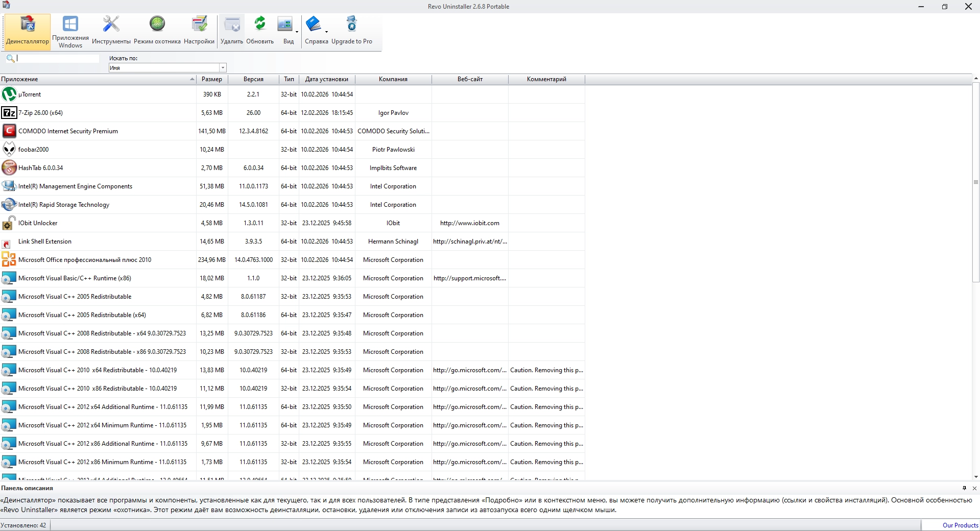
Task: Open the Вид view options
Action: (286, 32)
